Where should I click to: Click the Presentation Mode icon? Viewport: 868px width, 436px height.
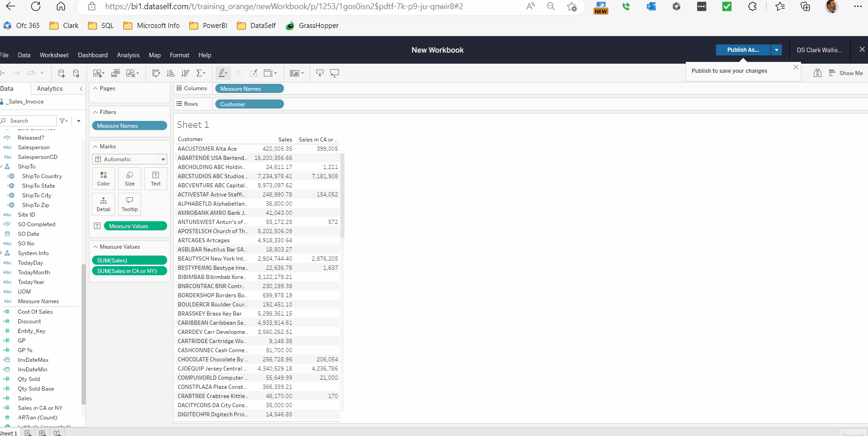point(335,73)
